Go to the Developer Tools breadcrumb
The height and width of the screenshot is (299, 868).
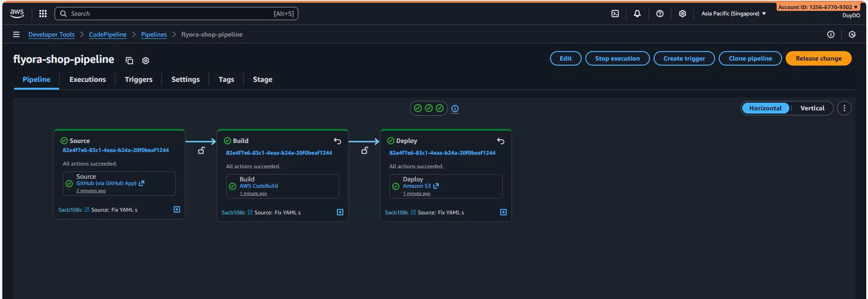(x=52, y=34)
